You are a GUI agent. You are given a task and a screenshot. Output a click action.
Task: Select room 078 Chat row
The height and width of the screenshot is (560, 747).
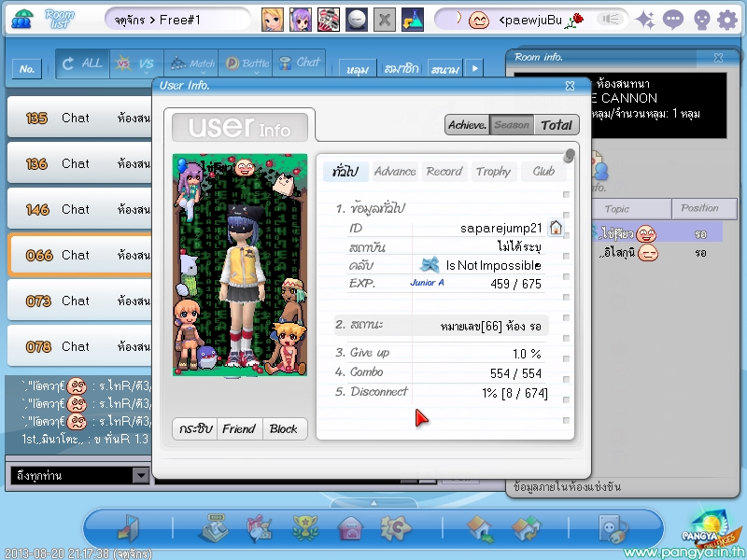[x=79, y=346]
